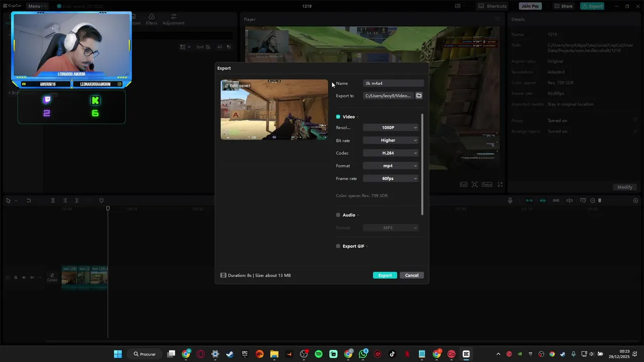Open Steam from the taskbar
This screenshot has width=644, height=362.
coord(230,354)
